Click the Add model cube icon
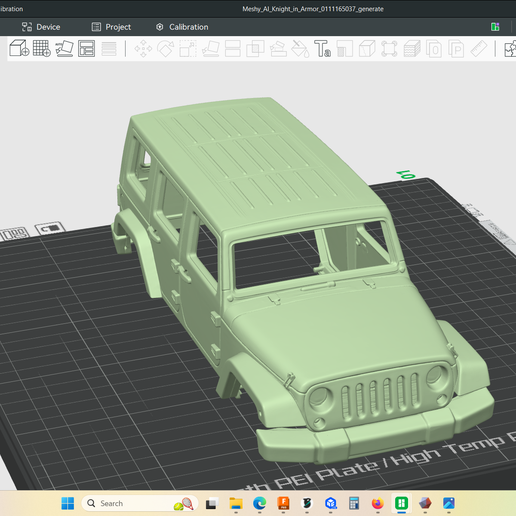The image size is (516, 516). 19,48
